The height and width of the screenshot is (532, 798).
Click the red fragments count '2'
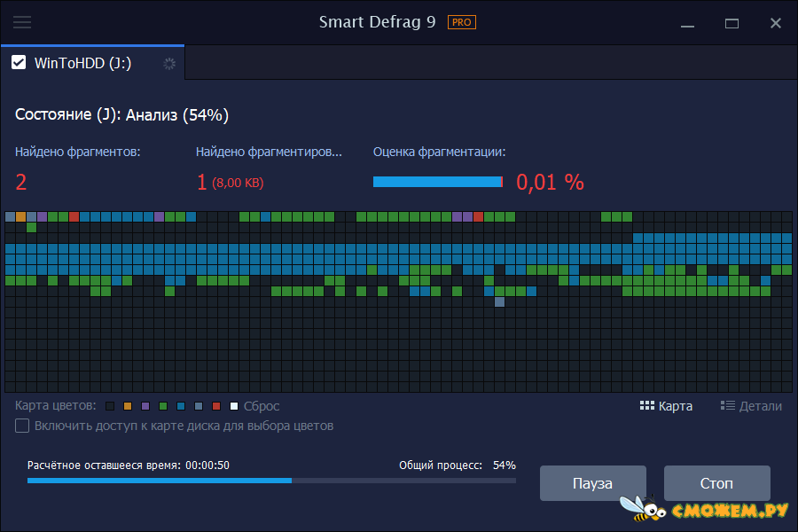tap(21, 182)
